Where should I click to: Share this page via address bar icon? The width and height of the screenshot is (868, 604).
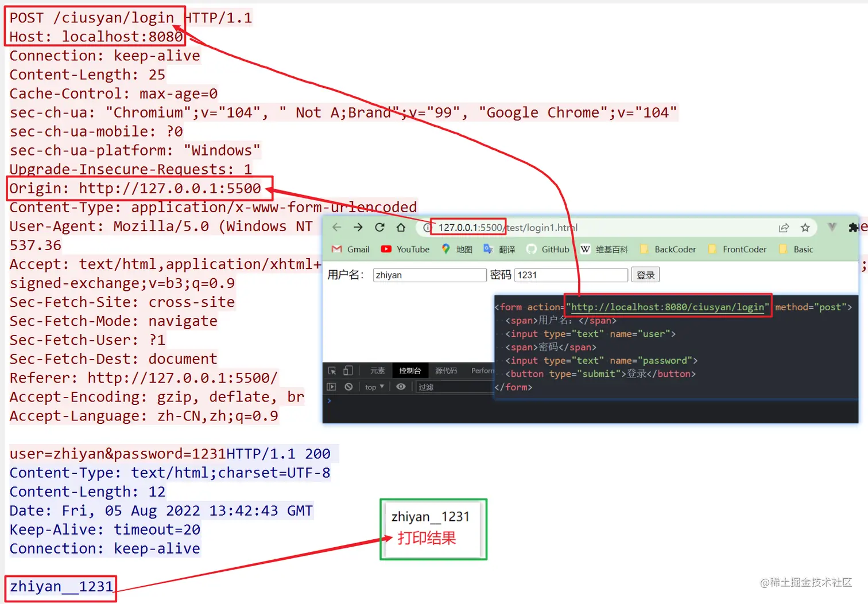784,228
